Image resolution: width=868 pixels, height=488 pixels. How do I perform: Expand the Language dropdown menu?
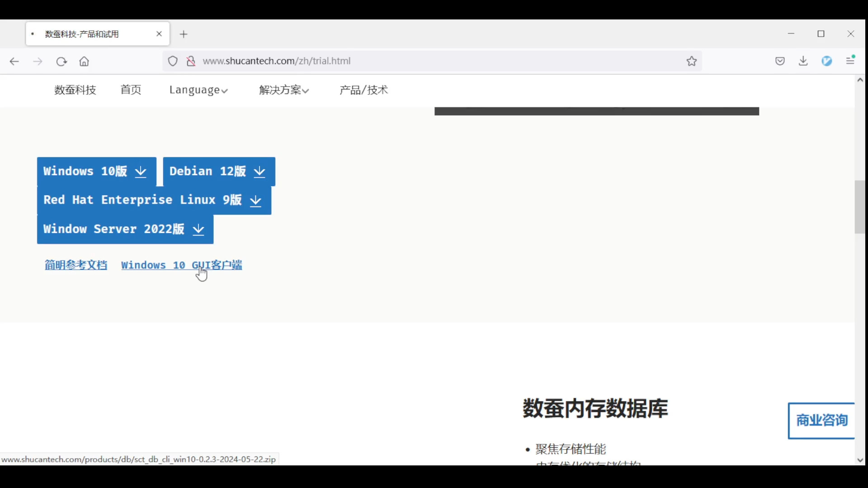(x=198, y=90)
